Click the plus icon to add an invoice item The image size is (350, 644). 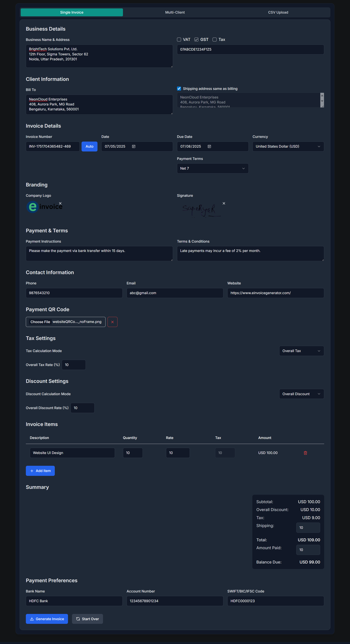[32, 471]
